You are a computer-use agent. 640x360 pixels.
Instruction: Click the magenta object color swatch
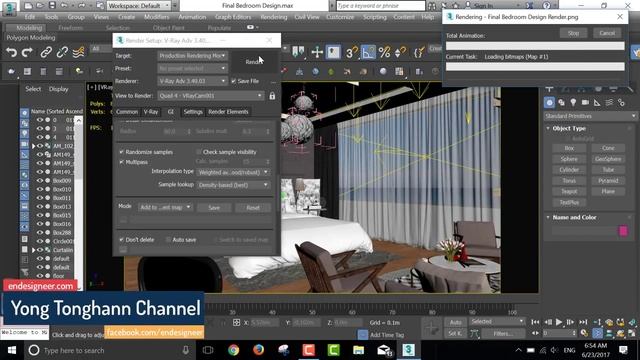point(623,231)
